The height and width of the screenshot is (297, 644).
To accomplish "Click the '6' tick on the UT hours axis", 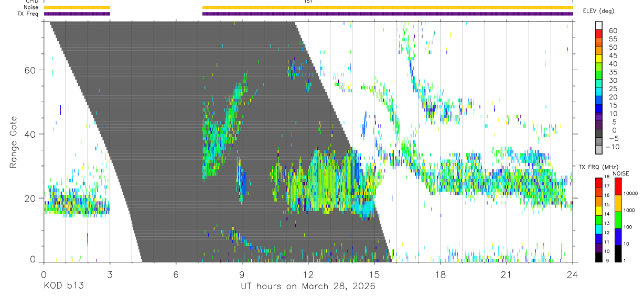I will [176, 274].
